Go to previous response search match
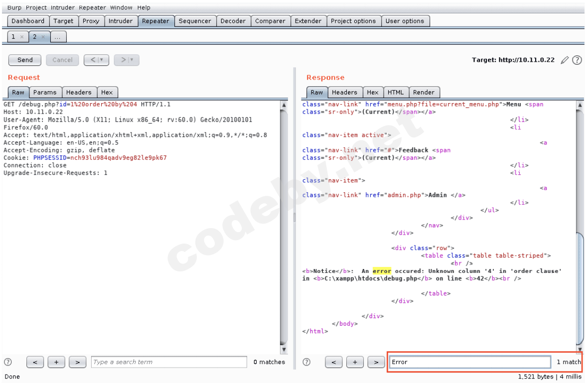The image size is (588, 387). 334,362
